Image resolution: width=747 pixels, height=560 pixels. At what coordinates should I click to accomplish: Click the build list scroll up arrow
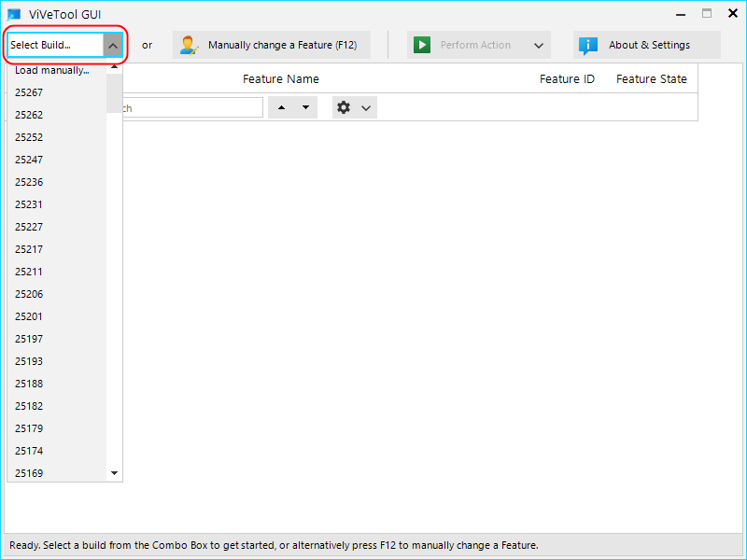click(114, 67)
